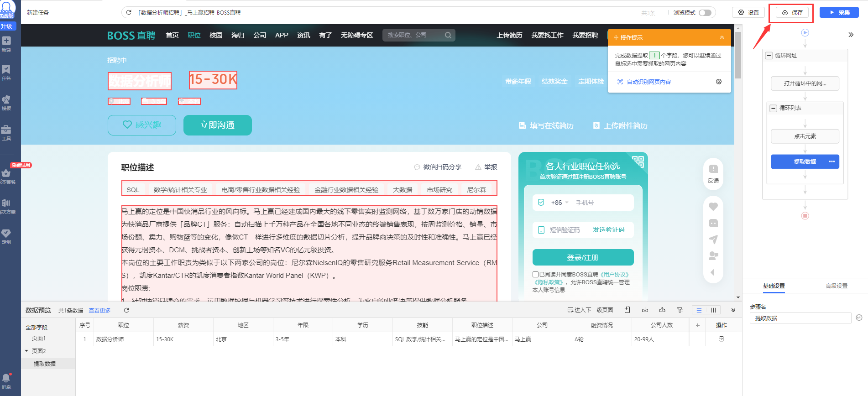Image resolution: width=868 pixels, height=396 pixels.
Task: Check the 已阅读并同意 agreement checkbox
Action: tap(535, 275)
